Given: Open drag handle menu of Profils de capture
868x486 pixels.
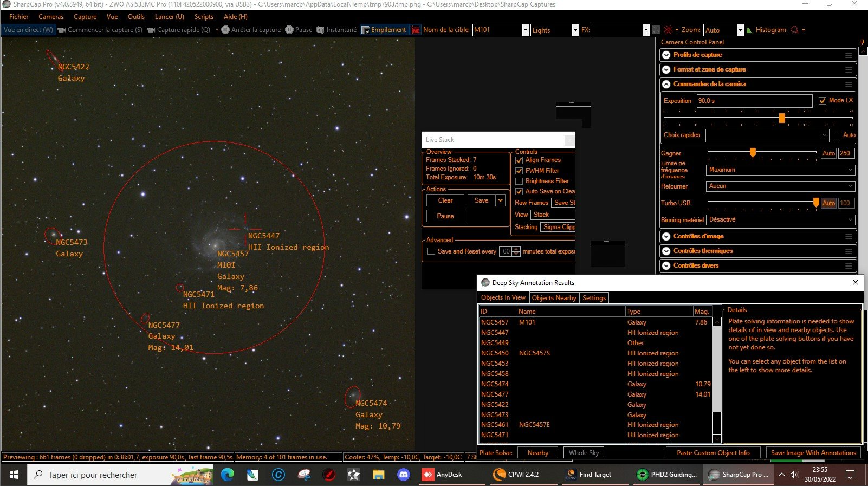Looking at the screenshot, I should [848, 55].
